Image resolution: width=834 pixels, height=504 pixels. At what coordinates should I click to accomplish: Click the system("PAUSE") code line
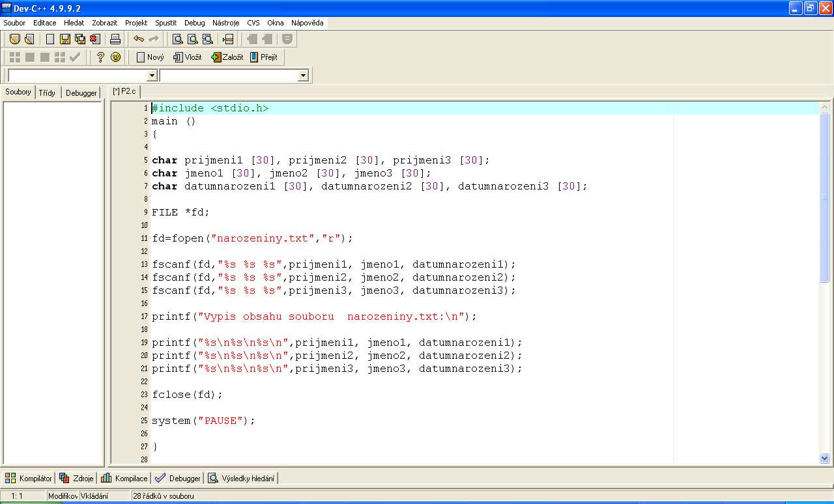click(x=203, y=421)
